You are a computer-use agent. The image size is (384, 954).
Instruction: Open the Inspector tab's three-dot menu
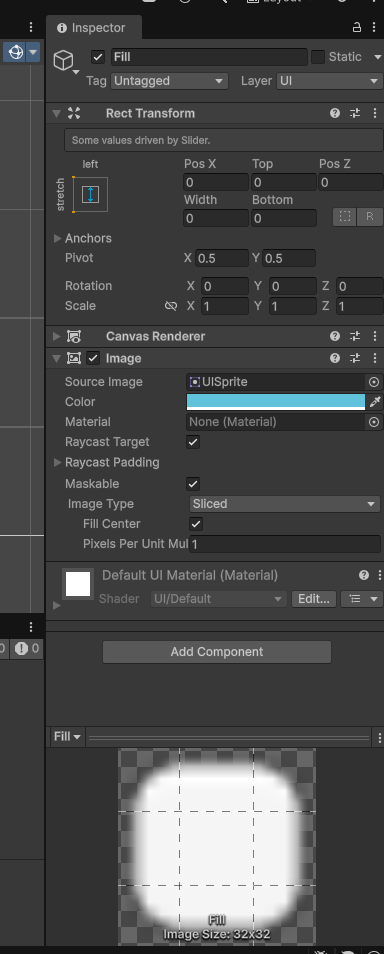point(374,27)
